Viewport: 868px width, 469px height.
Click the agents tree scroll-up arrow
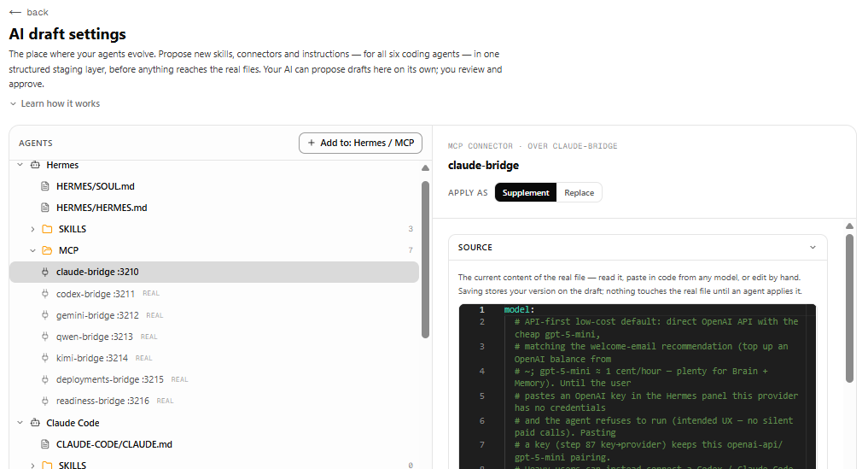[x=425, y=168]
